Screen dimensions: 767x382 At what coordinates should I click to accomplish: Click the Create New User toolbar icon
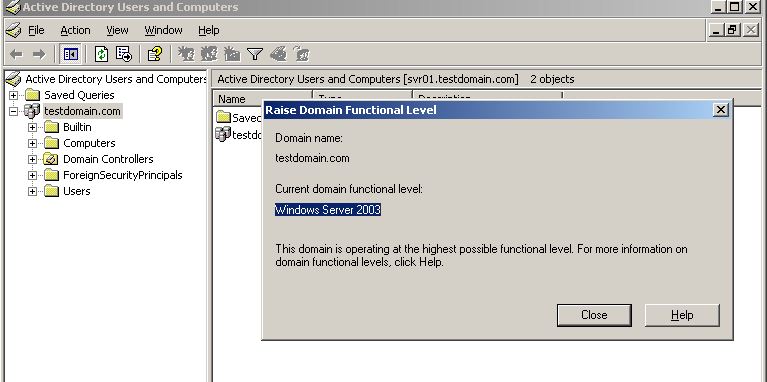[186, 54]
